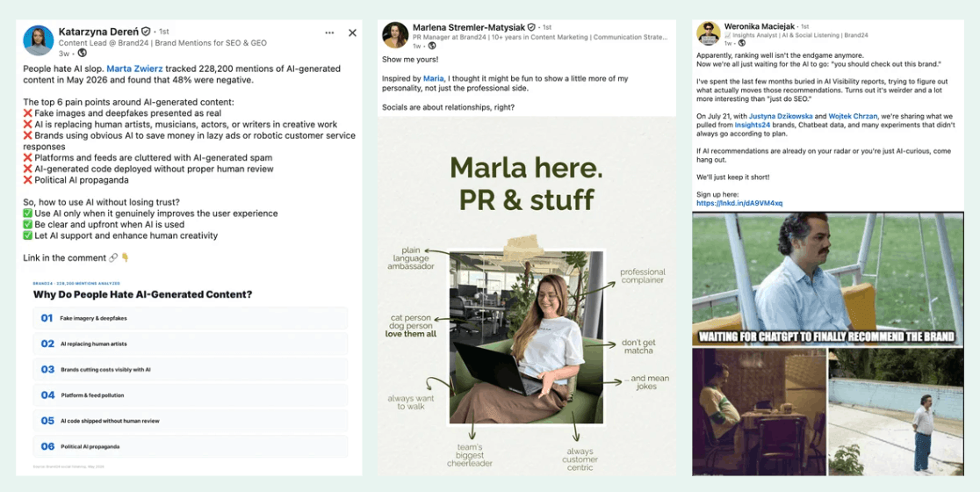Viewport: 980px width, 492px height.
Task: Click the '... and mean jokes' label
Action: 646,382
